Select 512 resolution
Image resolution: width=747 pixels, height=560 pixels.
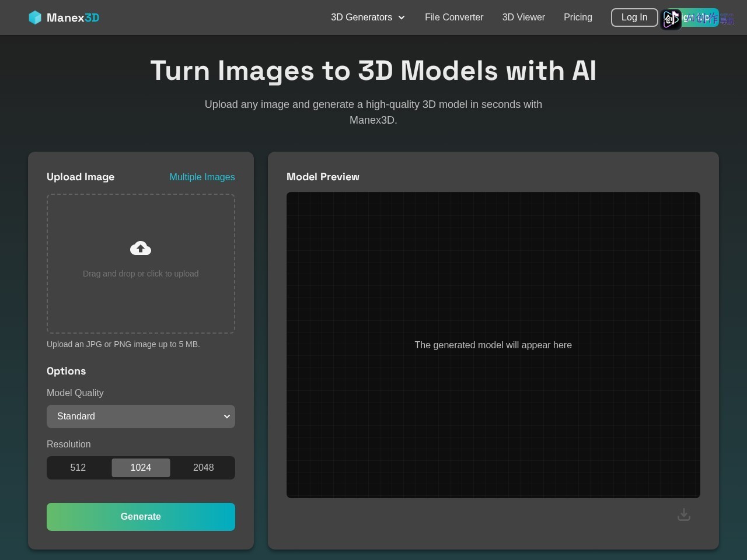click(x=78, y=468)
